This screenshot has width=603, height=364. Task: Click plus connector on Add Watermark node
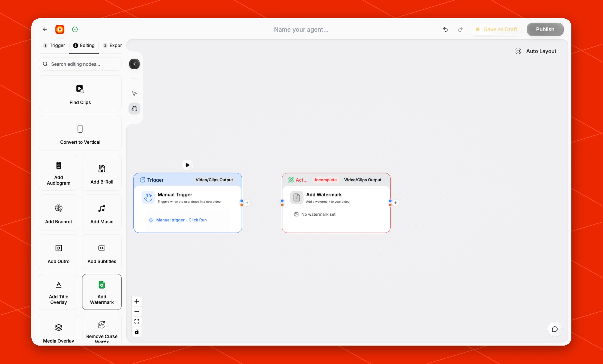click(x=396, y=203)
